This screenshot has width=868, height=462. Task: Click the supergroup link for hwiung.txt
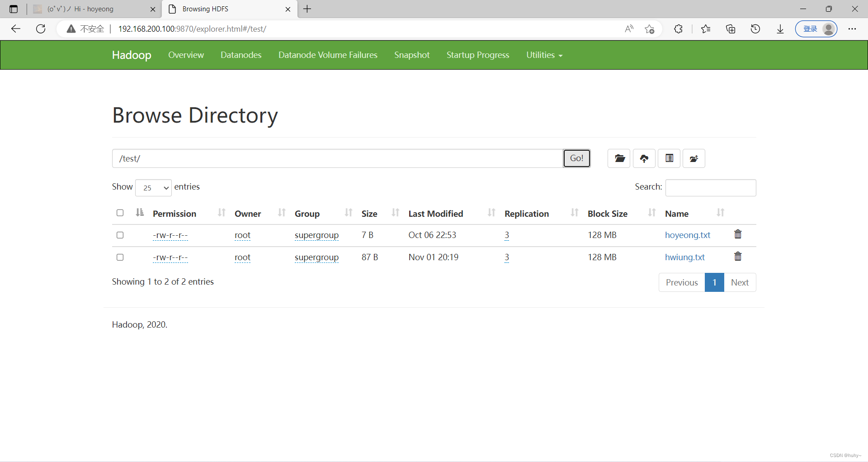pos(316,257)
